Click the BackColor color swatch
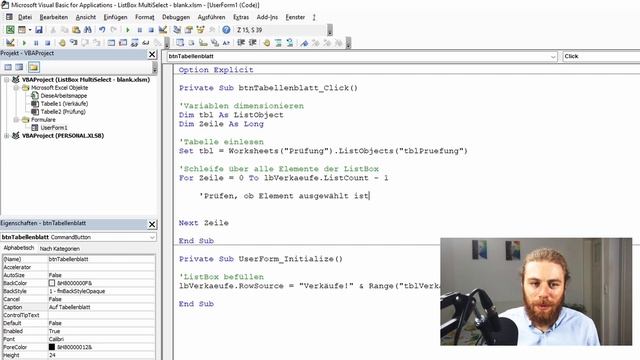640x360 pixels. pyautogui.click(x=52, y=283)
